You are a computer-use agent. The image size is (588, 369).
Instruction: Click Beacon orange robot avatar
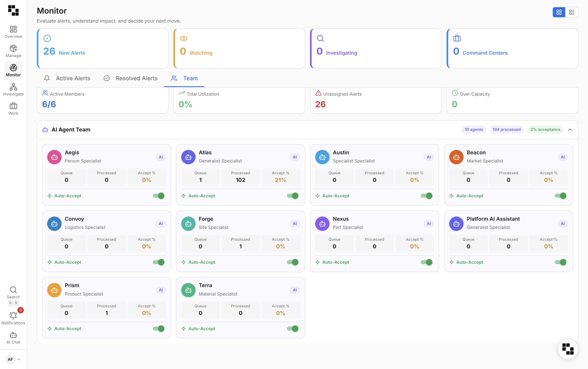coord(456,157)
